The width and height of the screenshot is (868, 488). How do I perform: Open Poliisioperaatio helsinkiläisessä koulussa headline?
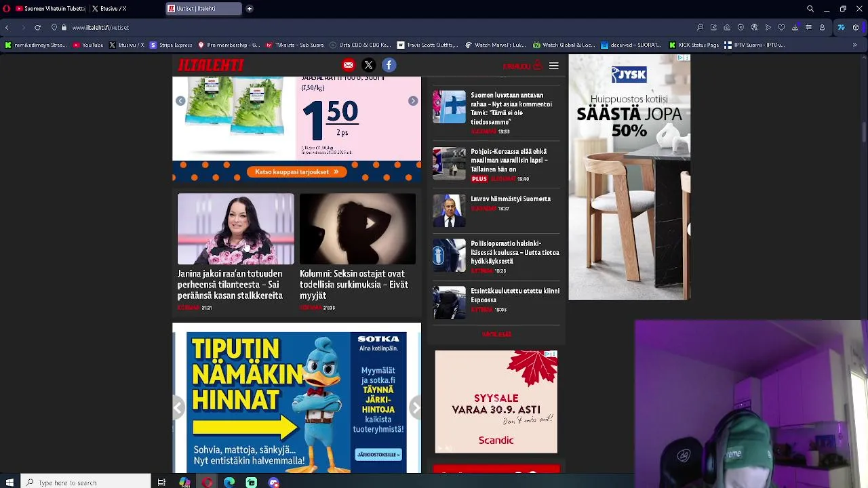(x=515, y=252)
